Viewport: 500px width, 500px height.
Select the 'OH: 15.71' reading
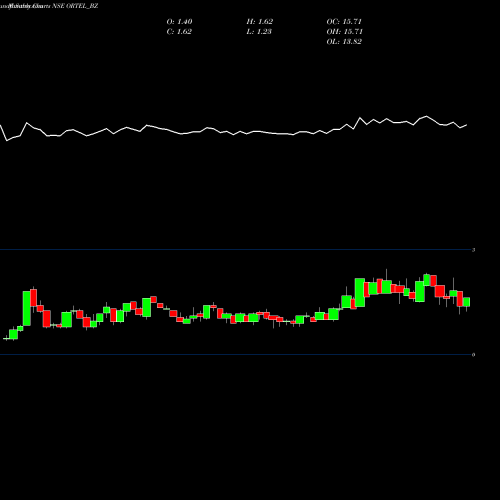[x=344, y=32]
